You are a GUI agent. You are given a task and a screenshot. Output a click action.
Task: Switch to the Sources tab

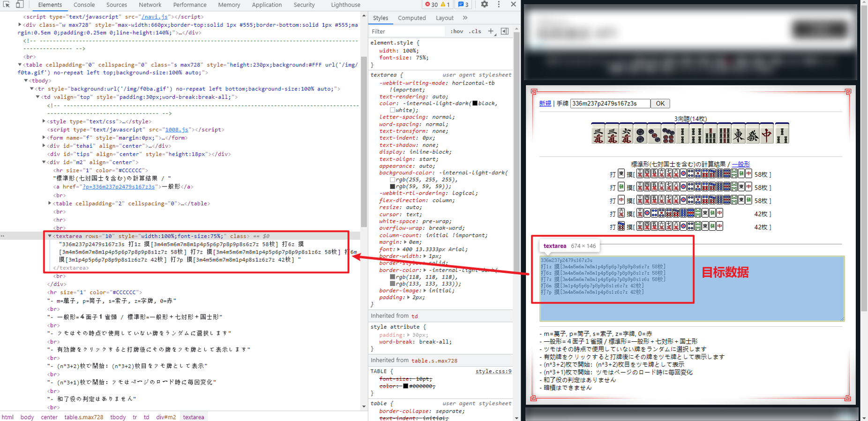point(116,5)
